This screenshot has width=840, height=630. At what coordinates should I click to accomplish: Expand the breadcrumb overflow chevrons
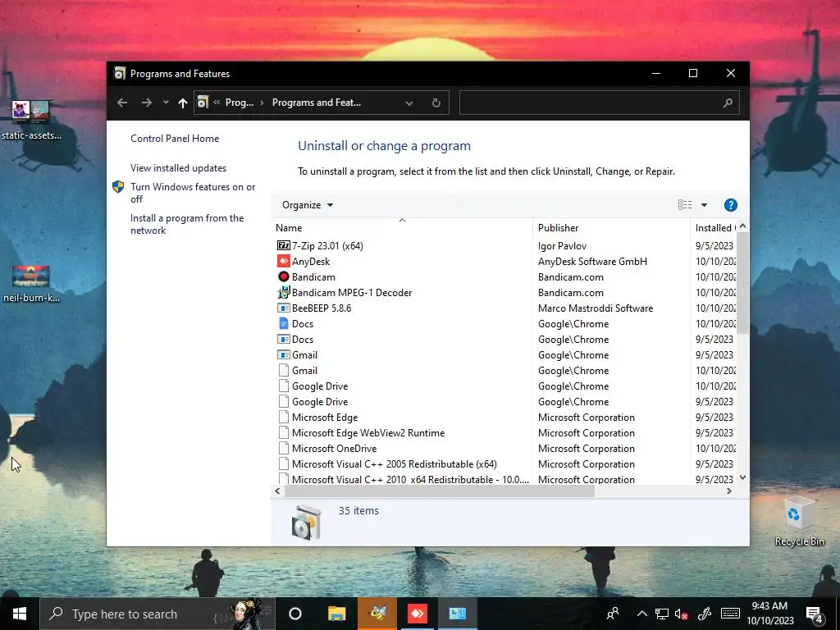click(217, 103)
